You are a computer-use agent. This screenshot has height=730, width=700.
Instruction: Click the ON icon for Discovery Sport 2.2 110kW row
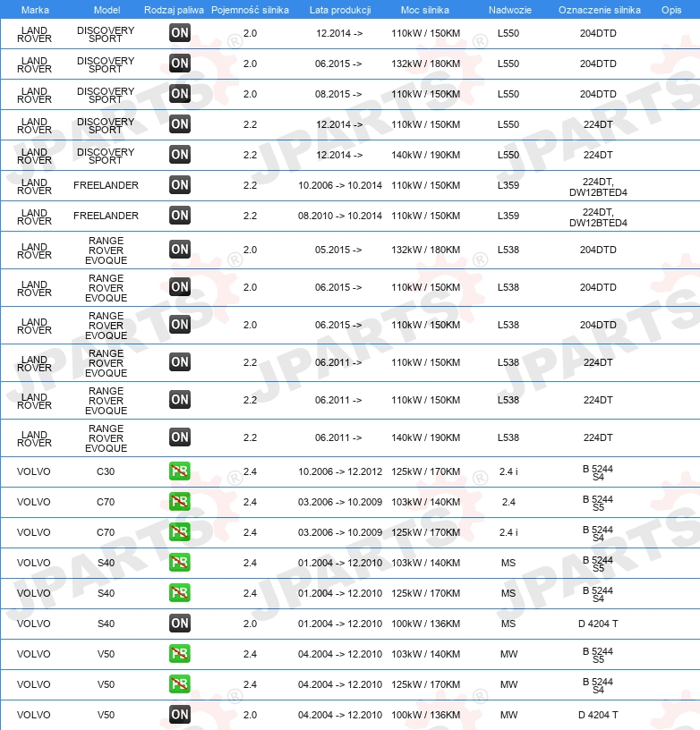pos(180,124)
